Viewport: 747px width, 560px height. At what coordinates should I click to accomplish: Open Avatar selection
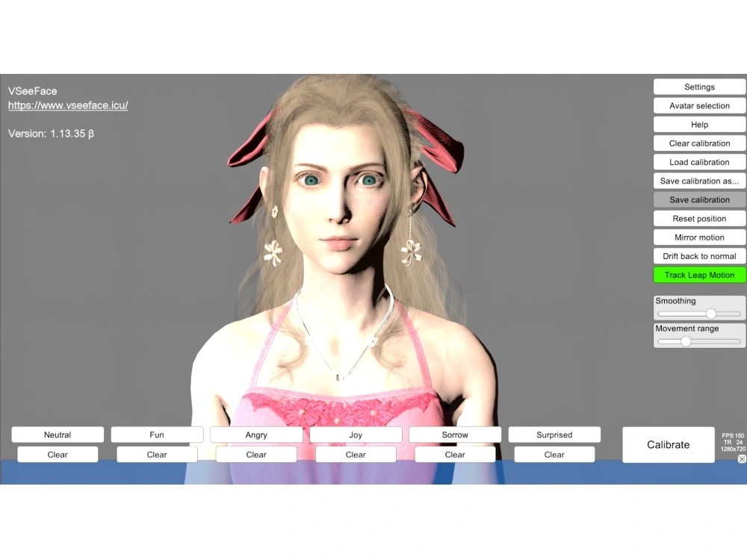[x=699, y=106]
